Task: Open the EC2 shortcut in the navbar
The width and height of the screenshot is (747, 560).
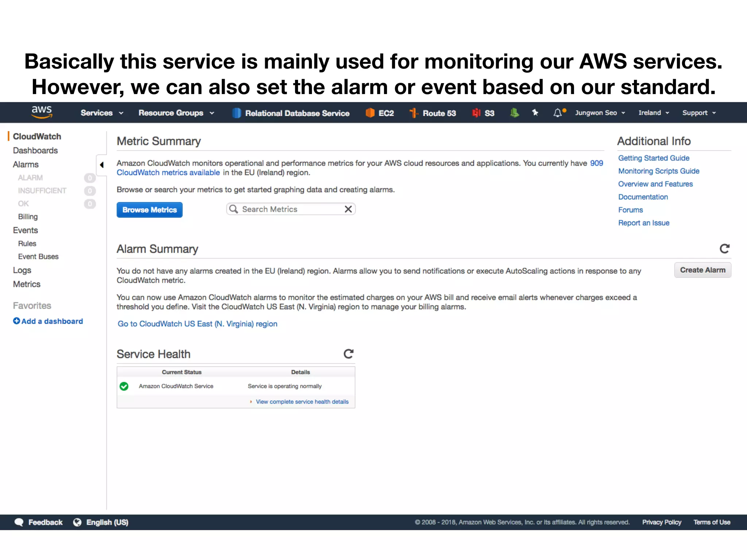Action: (x=380, y=113)
